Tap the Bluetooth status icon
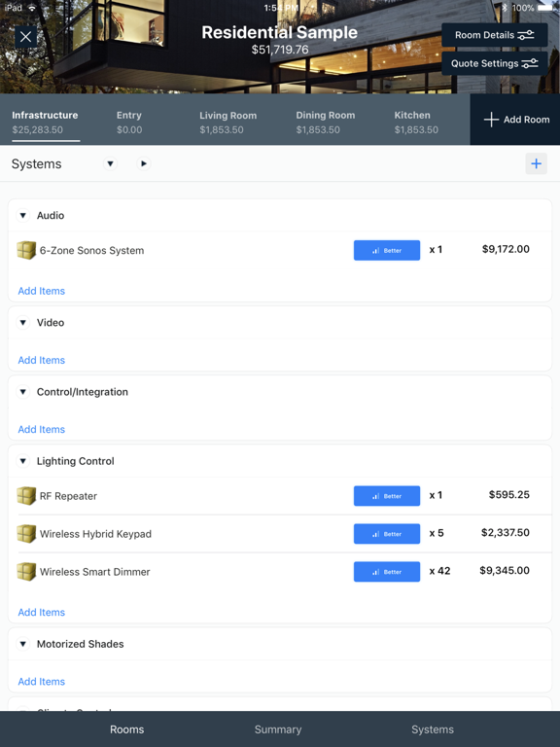Image resolution: width=560 pixels, height=747 pixels. click(505, 8)
